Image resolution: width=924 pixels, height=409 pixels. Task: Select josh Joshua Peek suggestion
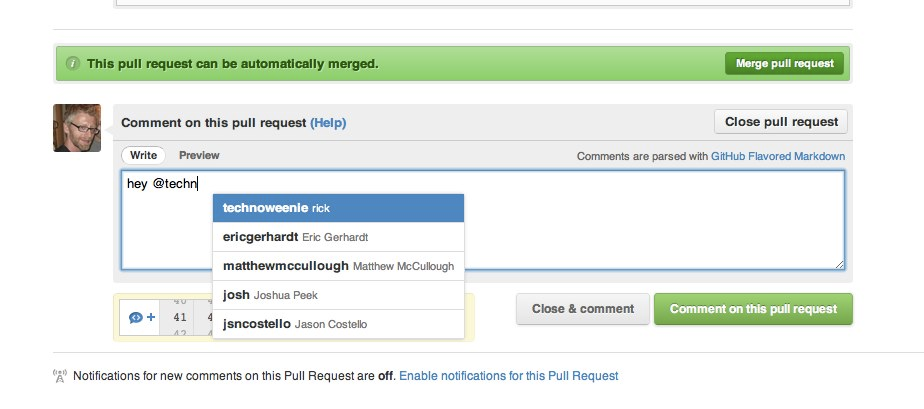338,295
